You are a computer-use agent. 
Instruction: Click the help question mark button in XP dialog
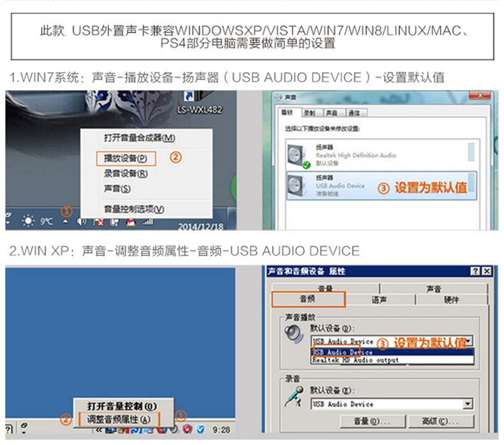[475, 271]
